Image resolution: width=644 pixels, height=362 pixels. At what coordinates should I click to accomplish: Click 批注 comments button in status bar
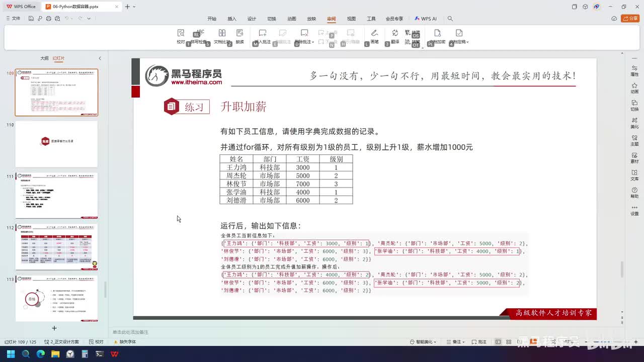point(479,342)
